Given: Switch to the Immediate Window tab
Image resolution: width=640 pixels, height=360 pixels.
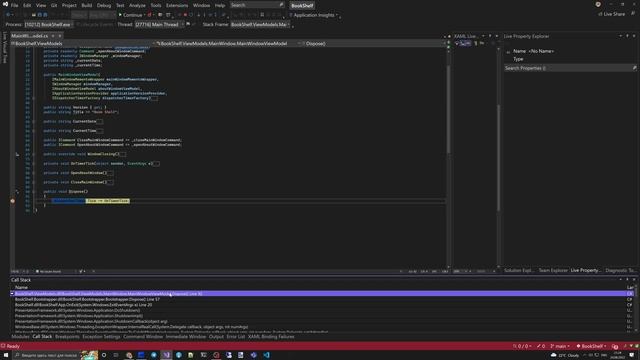Looking at the screenshot, I should pyautogui.click(x=186, y=337).
